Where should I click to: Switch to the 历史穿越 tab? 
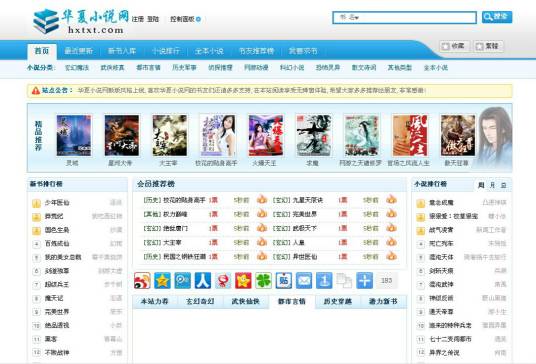click(338, 301)
